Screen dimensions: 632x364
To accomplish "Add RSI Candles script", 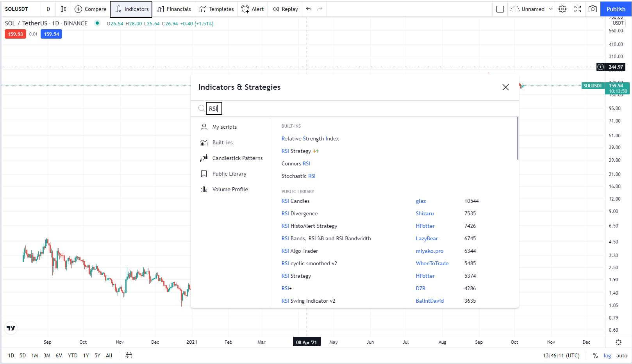I will pyautogui.click(x=295, y=201).
